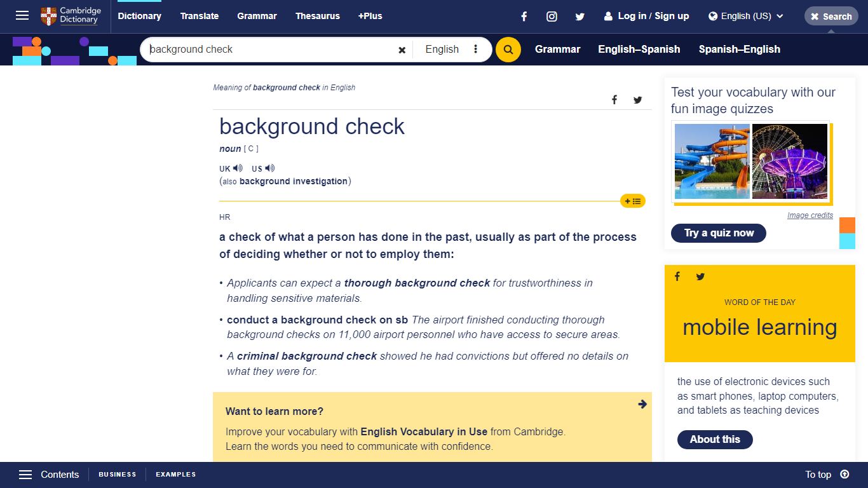The image size is (868, 488).
Task: Click the To top link
Action: pos(818,475)
